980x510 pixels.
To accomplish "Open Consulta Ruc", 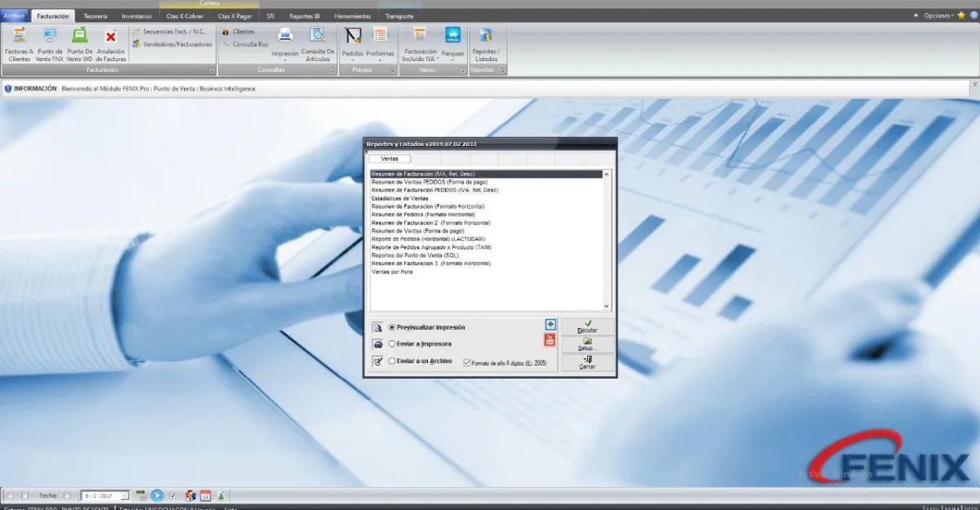I will (x=245, y=44).
